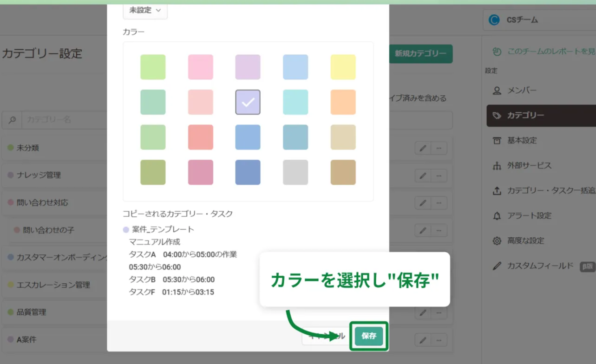
Task: Select the yellow color swatch
Action: (343, 67)
